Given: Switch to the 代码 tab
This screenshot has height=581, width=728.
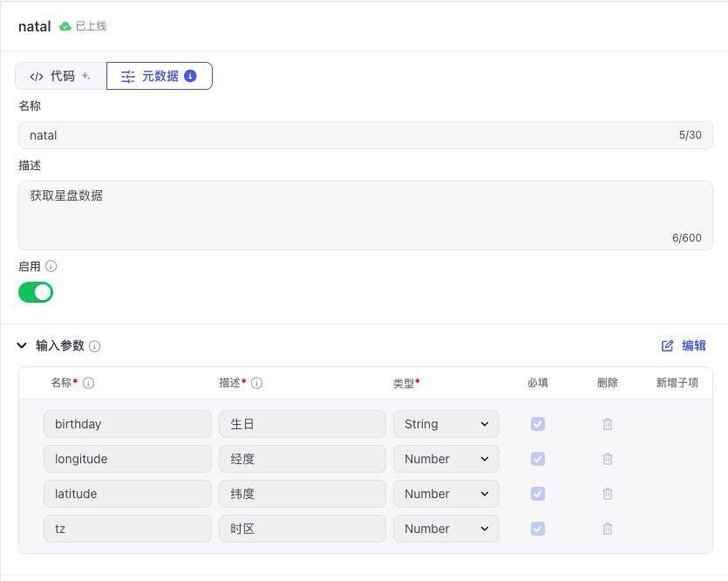Looking at the screenshot, I should [x=60, y=76].
